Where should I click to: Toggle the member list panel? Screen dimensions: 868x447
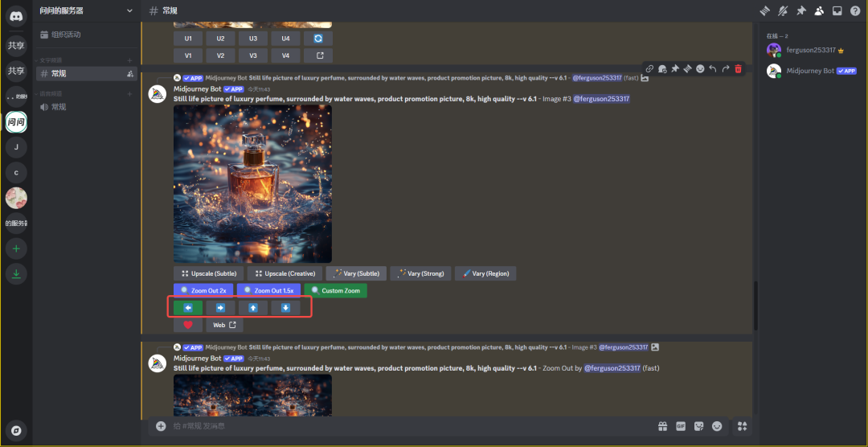(819, 10)
